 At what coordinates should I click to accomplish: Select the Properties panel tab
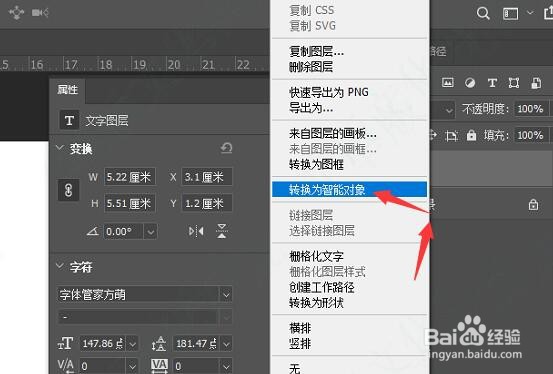67,90
